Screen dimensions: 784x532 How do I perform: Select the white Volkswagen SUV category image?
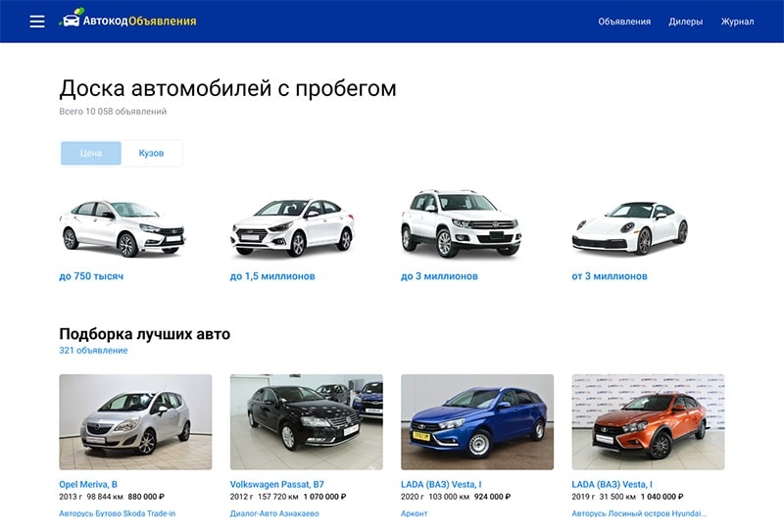click(x=463, y=224)
